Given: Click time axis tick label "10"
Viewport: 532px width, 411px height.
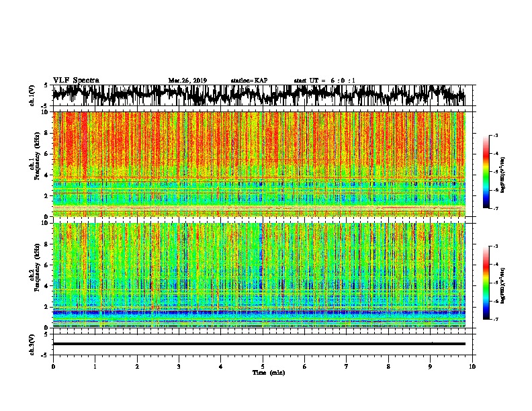Looking at the screenshot, I should (x=472, y=367).
